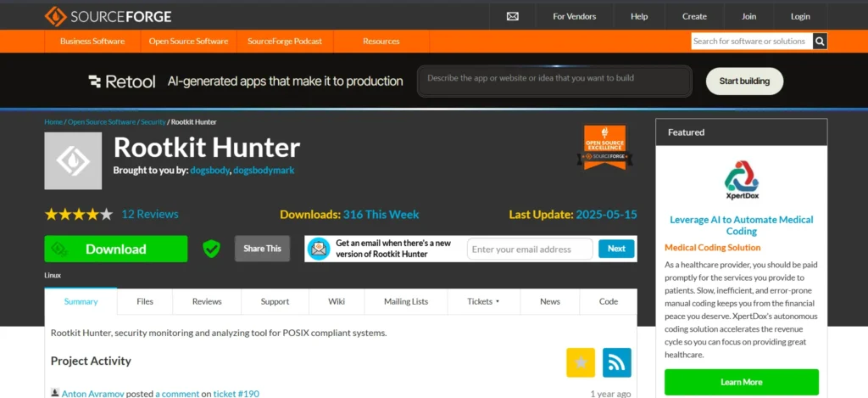The width and height of the screenshot is (868, 398).
Task: Click the blue Next button
Action: pos(616,249)
